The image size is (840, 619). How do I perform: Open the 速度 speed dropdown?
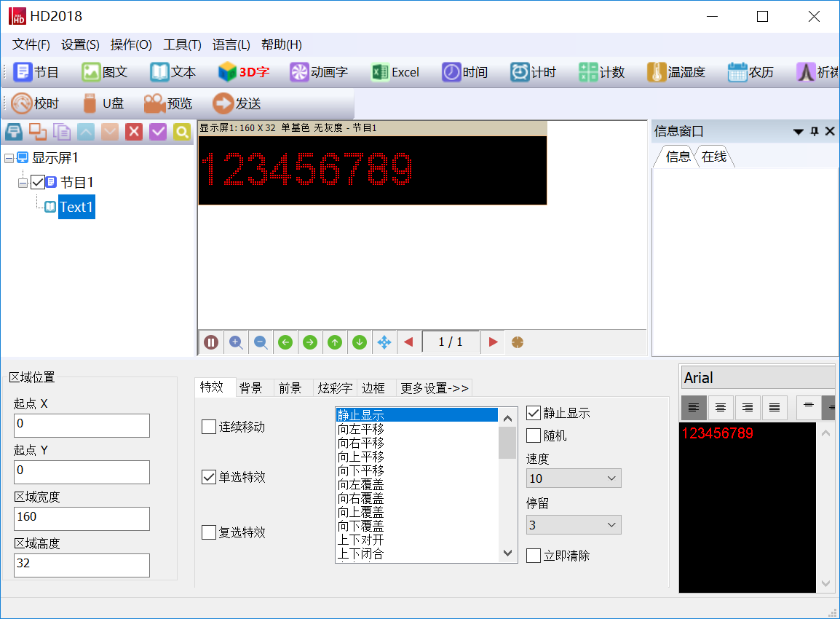point(574,478)
